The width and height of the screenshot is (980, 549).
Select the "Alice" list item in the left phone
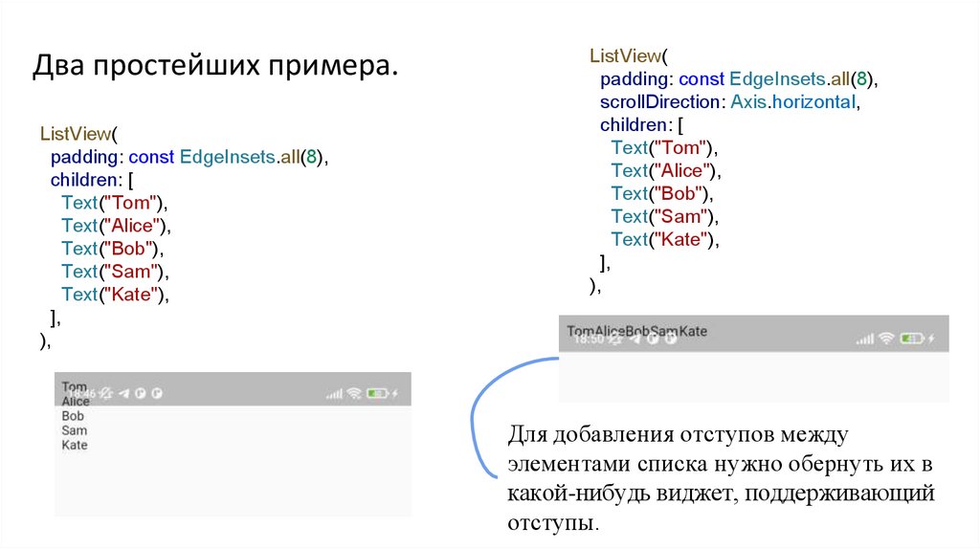click(76, 402)
